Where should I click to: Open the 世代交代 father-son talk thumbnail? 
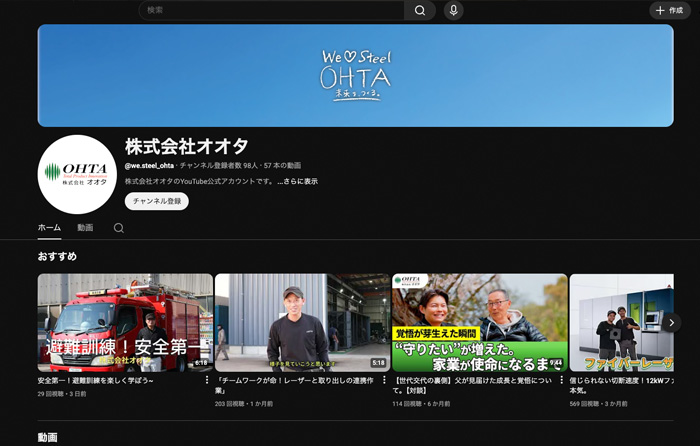[x=479, y=322]
